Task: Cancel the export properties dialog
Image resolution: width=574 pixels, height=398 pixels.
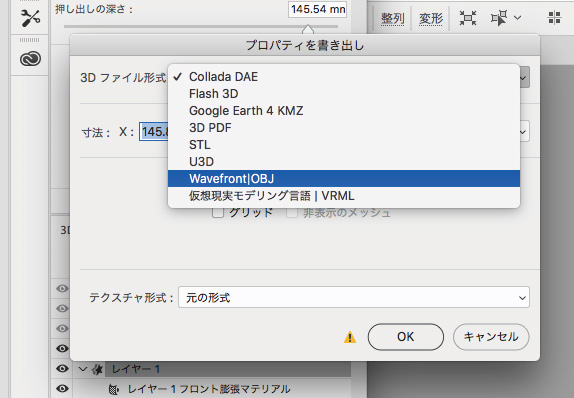Action: pos(491,336)
